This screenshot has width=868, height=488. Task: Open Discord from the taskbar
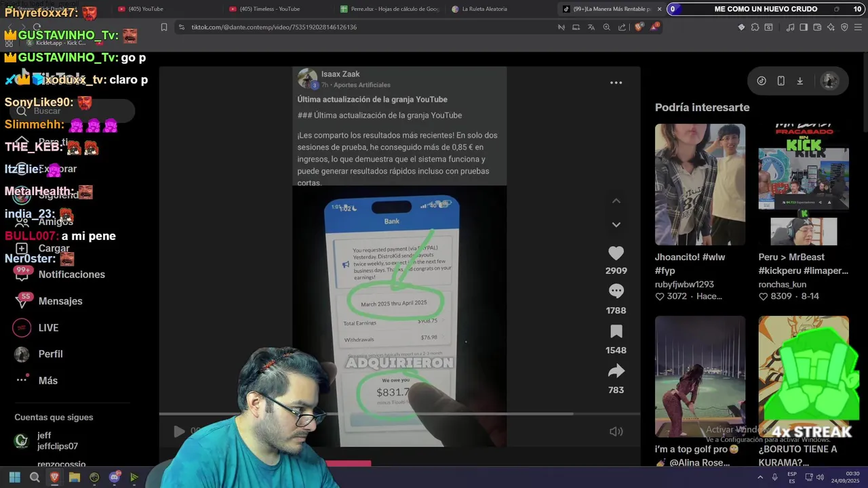pyautogui.click(x=115, y=477)
